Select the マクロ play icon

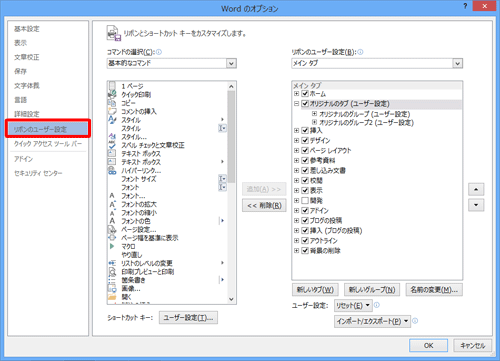tap(112, 246)
